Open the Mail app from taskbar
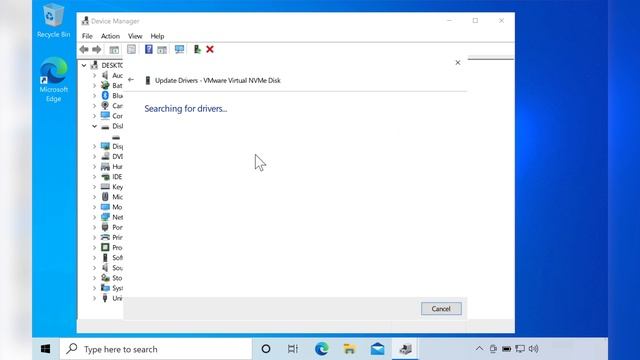 tap(378, 349)
